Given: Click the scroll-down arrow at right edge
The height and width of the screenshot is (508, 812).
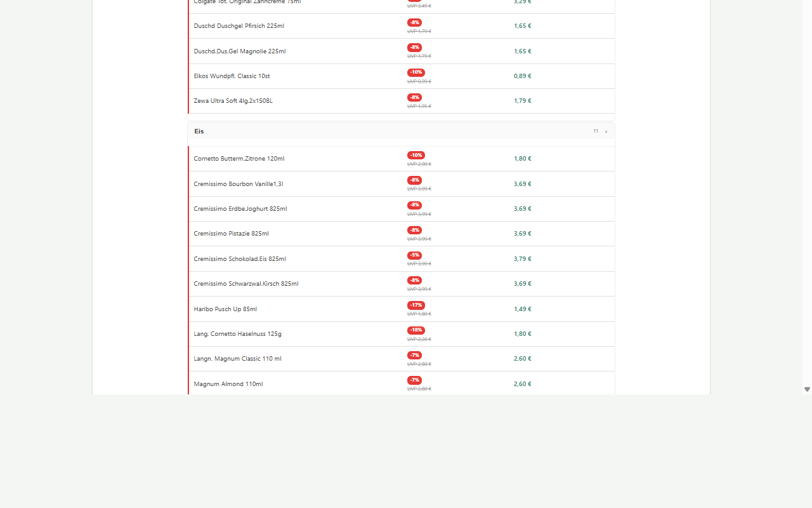Looking at the screenshot, I should 807,389.
